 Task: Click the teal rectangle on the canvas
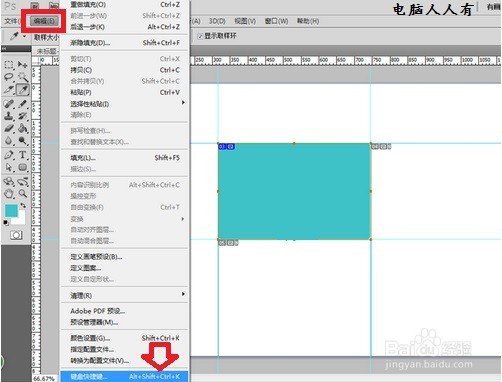point(294,191)
